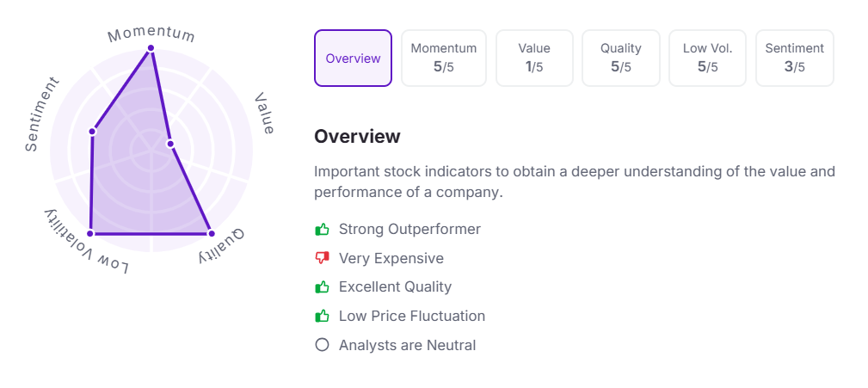
Task: Click the thumbs-up icon beside Excellent Quality
Action: click(x=323, y=287)
